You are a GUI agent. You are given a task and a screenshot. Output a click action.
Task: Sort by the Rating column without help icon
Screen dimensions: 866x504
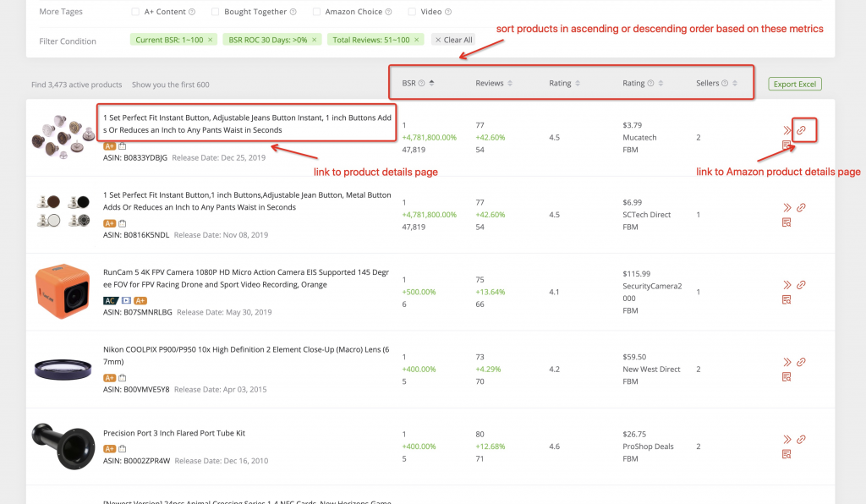(578, 83)
